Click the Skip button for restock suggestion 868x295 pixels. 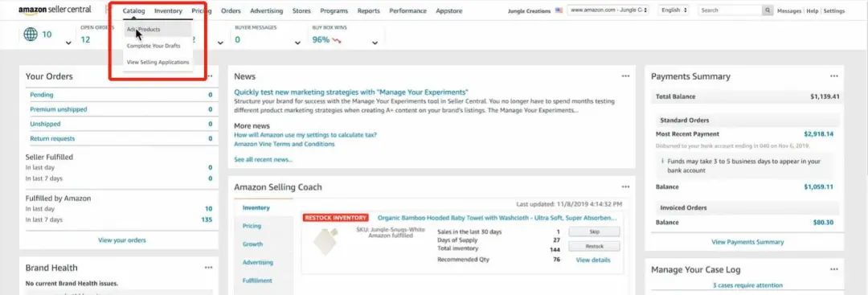(594, 232)
